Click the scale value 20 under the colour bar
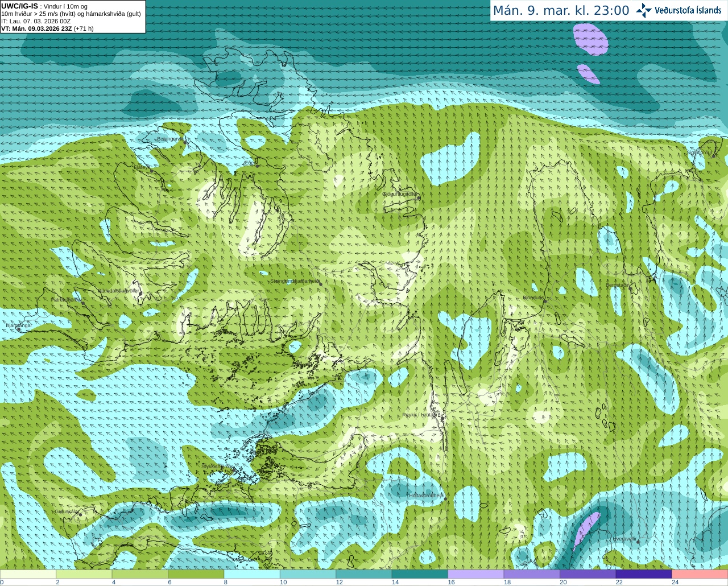Screen dimensions: 728x586 point(563,582)
